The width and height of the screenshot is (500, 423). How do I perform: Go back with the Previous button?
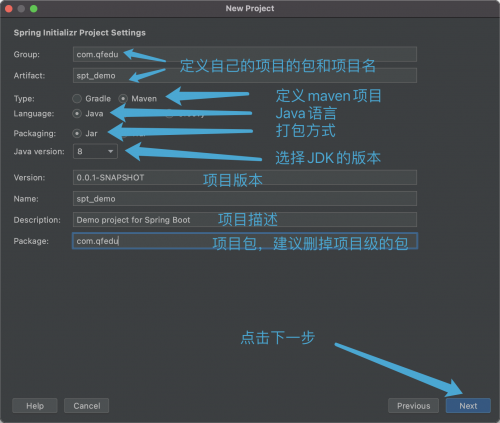pos(413,406)
